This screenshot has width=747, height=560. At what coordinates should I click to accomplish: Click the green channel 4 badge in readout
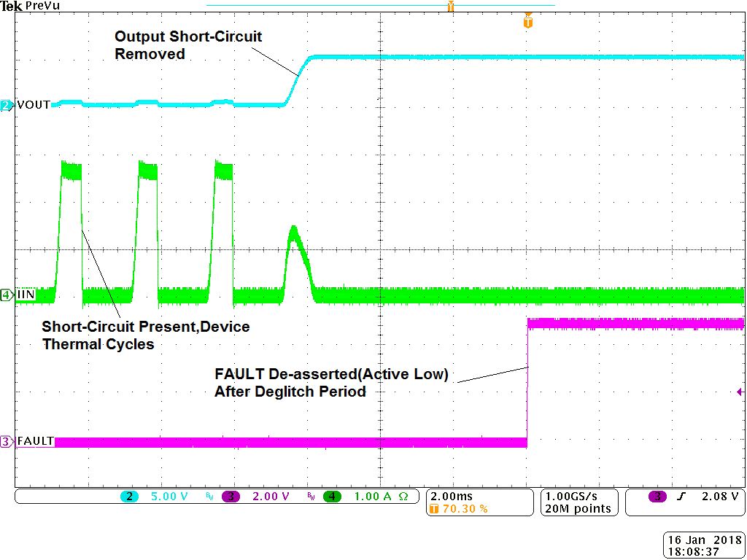coord(333,497)
